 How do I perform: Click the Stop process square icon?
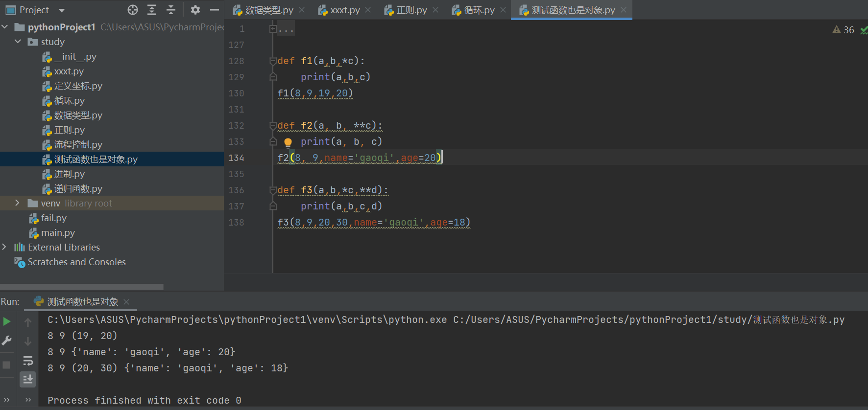[x=7, y=365]
